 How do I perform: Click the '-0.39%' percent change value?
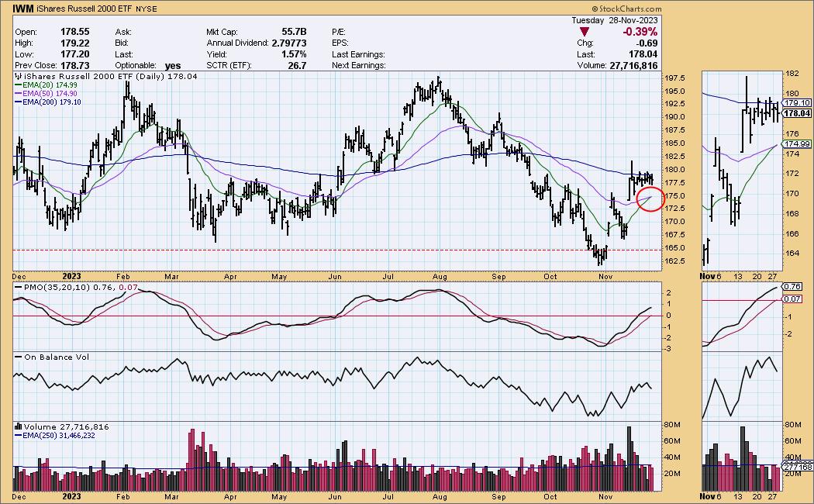coord(640,33)
